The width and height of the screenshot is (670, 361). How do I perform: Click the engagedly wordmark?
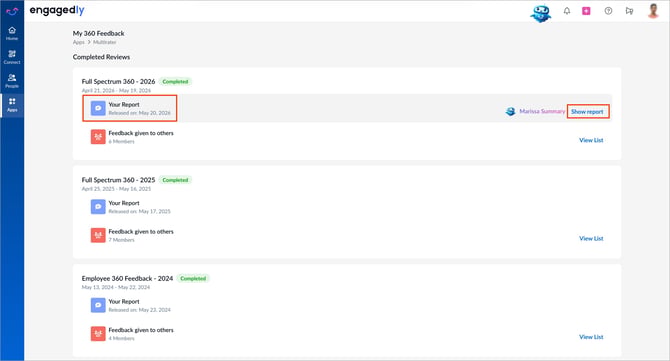coord(57,11)
